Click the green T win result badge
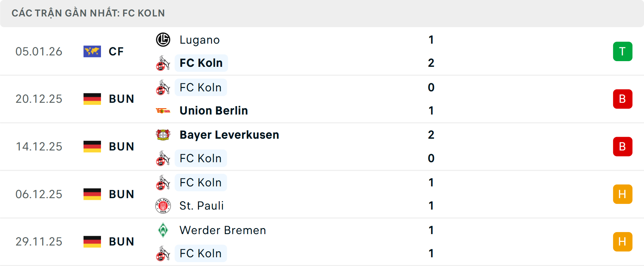This screenshot has width=644, height=266. click(623, 51)
